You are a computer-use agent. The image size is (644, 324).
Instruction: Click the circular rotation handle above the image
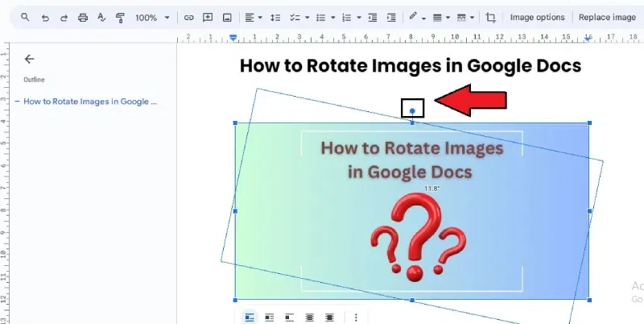(412, 110)
